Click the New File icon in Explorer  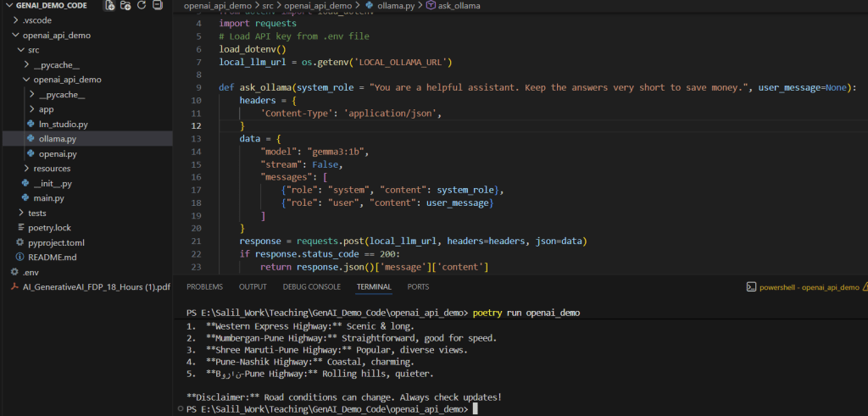[110, 6]
